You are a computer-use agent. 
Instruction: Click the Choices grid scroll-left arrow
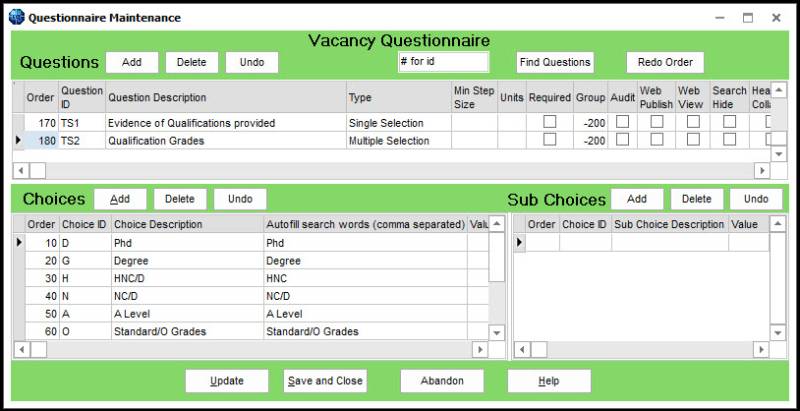[x=21, y=350]
